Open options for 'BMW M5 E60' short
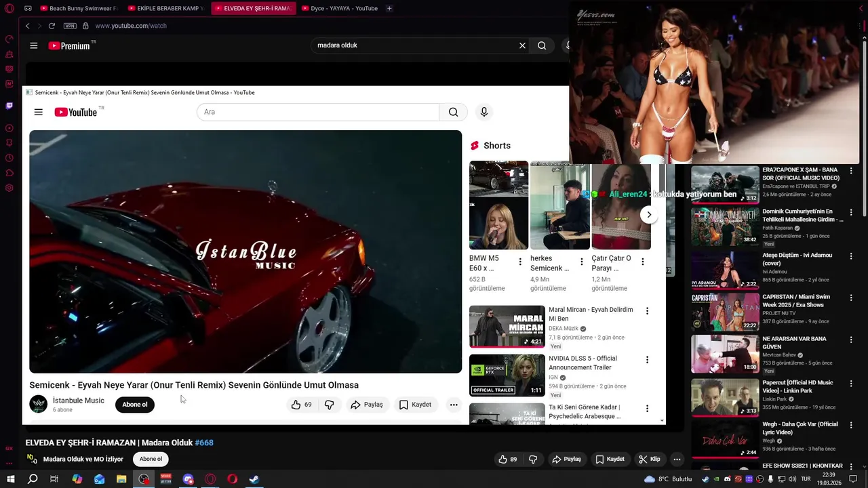The width and height of the screenshot is (868, 488). [x=520, y=262]
